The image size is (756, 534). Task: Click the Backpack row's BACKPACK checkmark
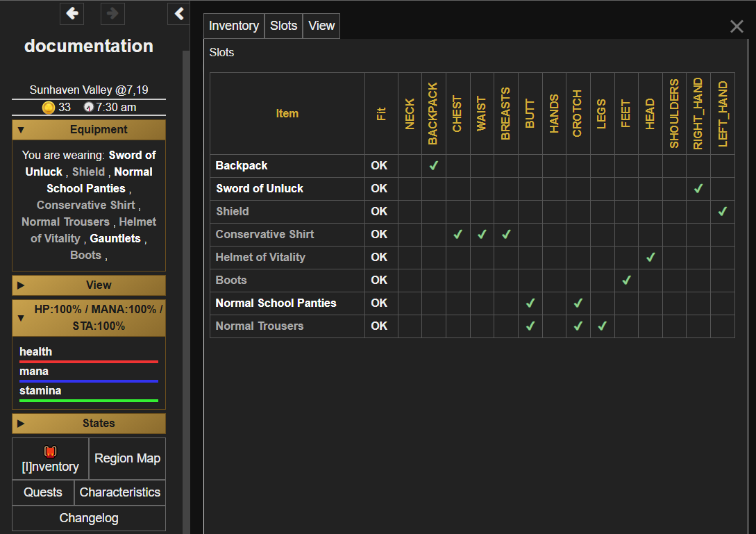[x=433, y=165]
